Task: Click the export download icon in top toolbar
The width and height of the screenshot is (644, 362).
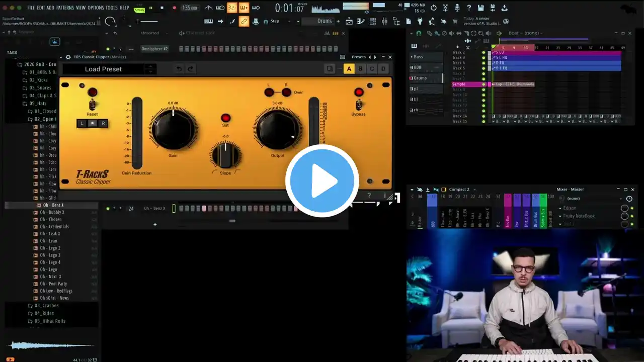Action: tap(504, 8)
